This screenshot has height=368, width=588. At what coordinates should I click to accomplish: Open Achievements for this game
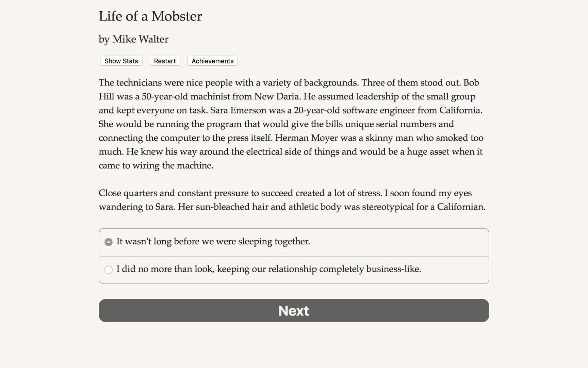212,61
